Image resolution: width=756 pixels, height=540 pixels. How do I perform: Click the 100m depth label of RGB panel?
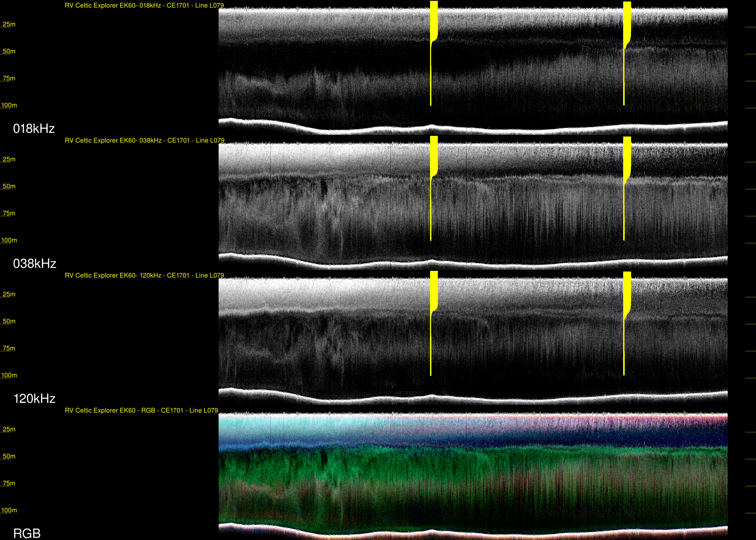click(9, 510)
